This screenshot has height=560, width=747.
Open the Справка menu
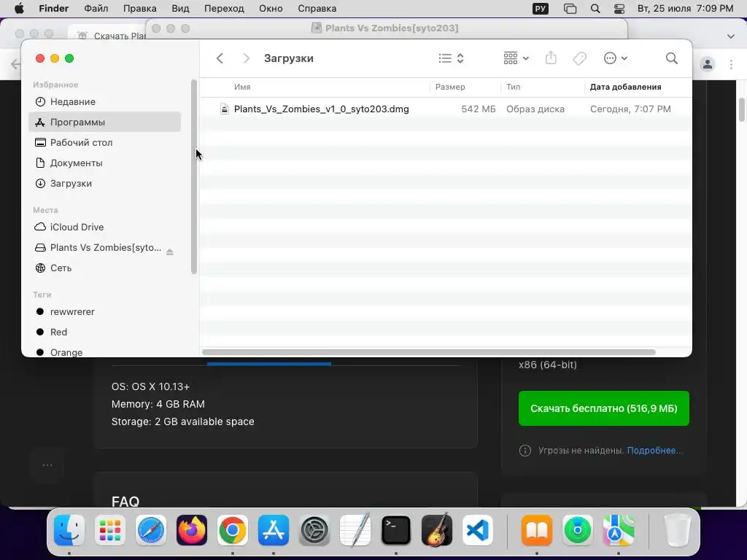click(317, 9)
